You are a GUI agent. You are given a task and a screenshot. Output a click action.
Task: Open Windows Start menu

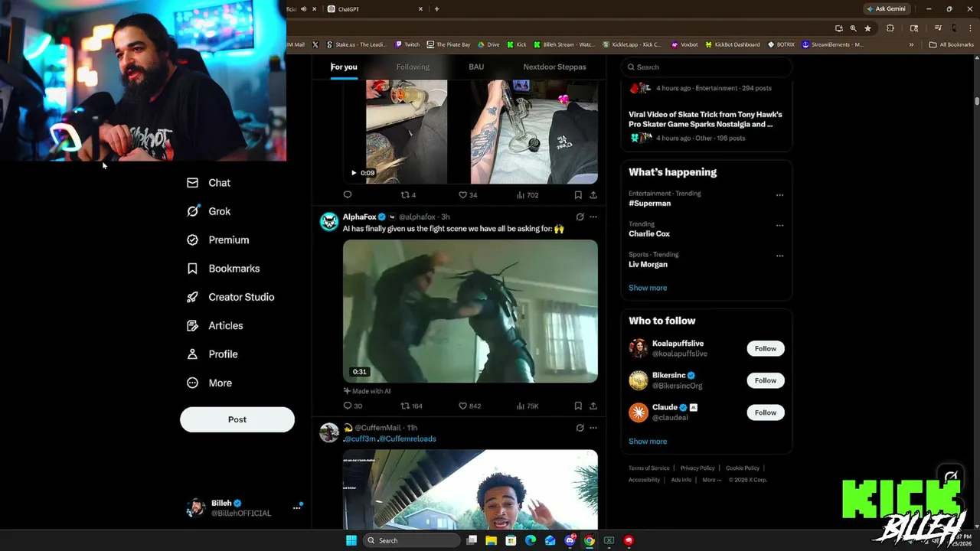point(351,540)
